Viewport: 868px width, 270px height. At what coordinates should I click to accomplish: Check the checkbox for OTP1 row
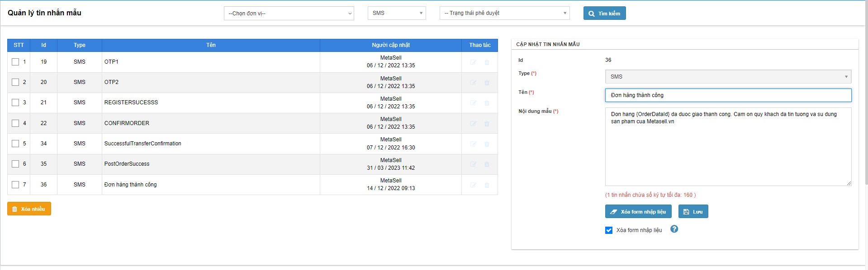15,62
